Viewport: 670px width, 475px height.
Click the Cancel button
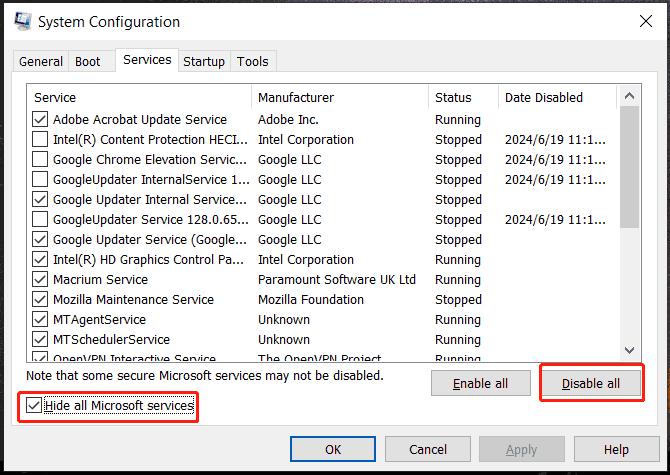[428, 449]
